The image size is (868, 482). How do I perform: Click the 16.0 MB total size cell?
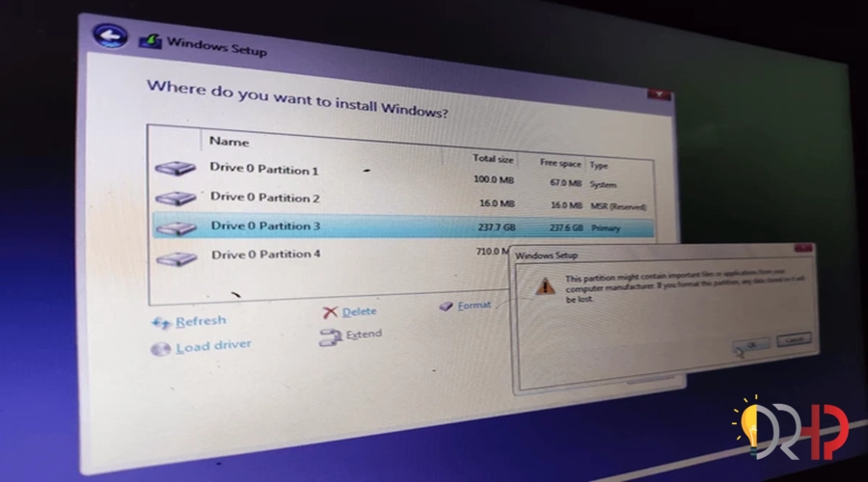point(497,203)
